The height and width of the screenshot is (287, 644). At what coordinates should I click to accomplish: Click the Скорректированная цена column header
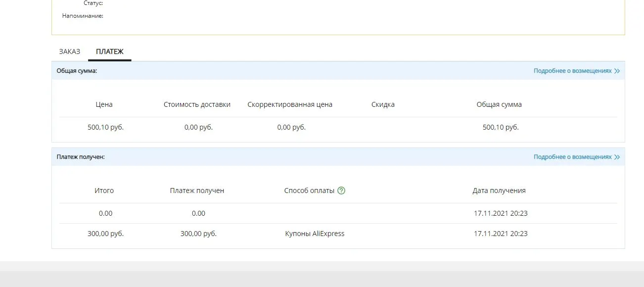[290, 104]
